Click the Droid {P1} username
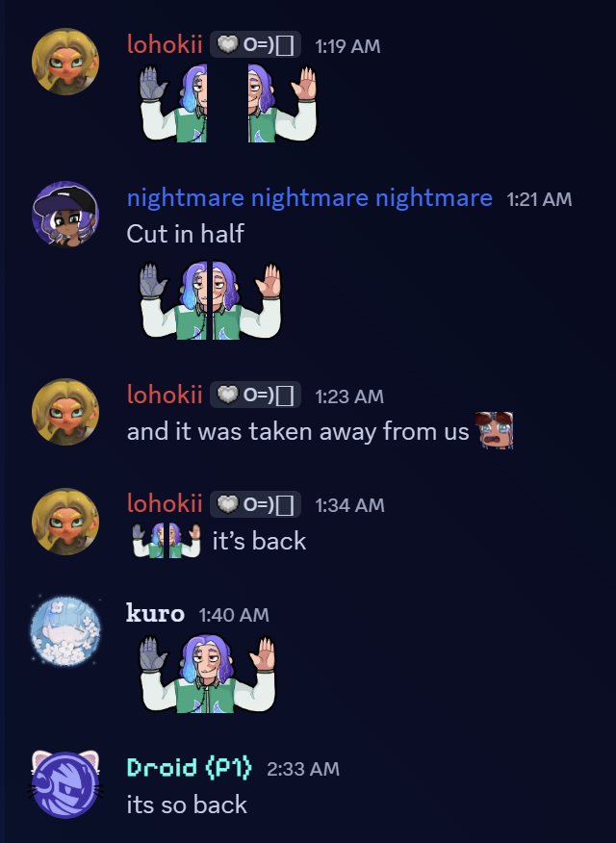The width and height of the screenshot is (616, 843). tap(190, 768)
